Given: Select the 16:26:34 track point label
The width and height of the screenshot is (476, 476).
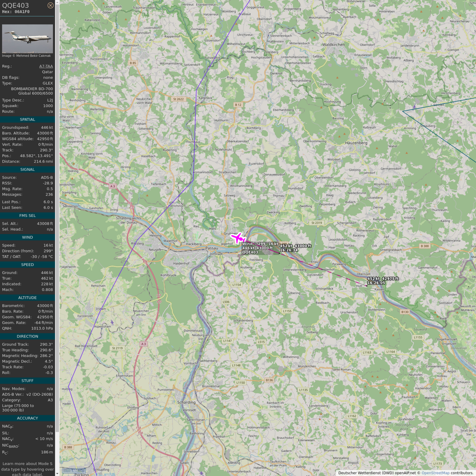Looking at the screenshot, I should (x=289, y=250).
